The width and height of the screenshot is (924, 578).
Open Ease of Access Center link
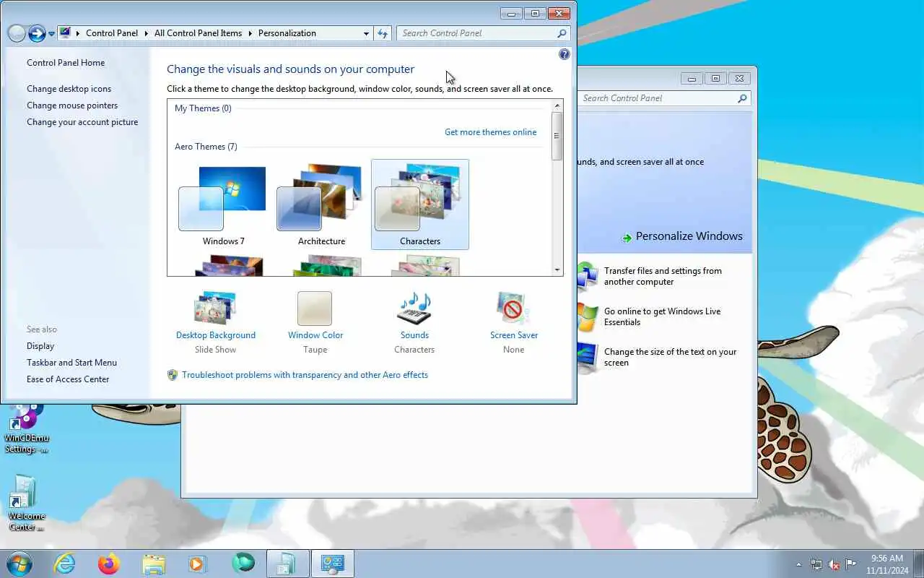pyautogui.click(x=68, y=379)
